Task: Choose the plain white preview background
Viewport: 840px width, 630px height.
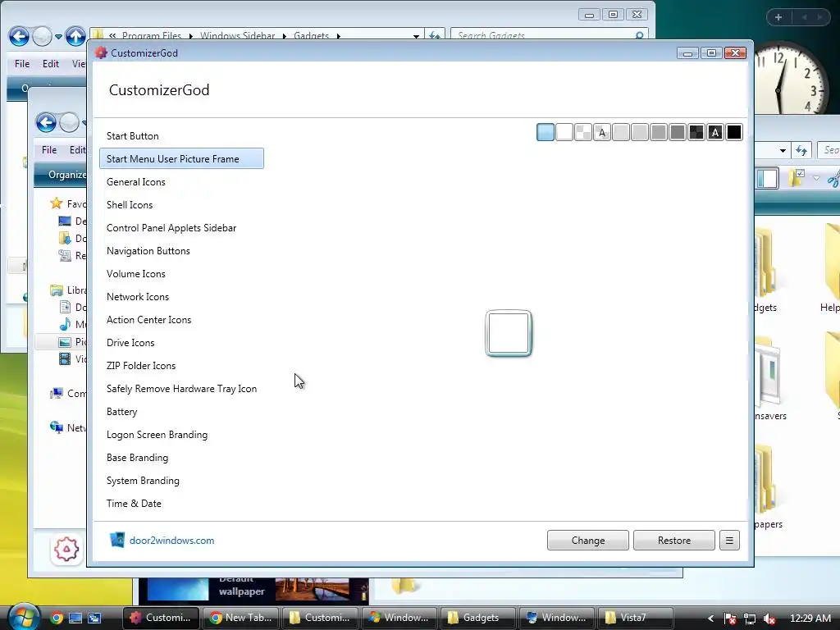Action: click(564, 132)
